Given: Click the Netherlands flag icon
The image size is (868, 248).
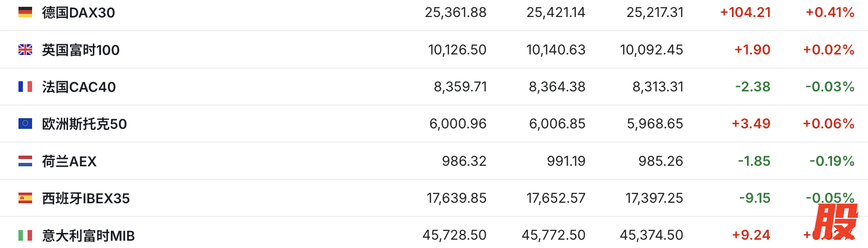Looking at the screenshot, I should 25,161.
